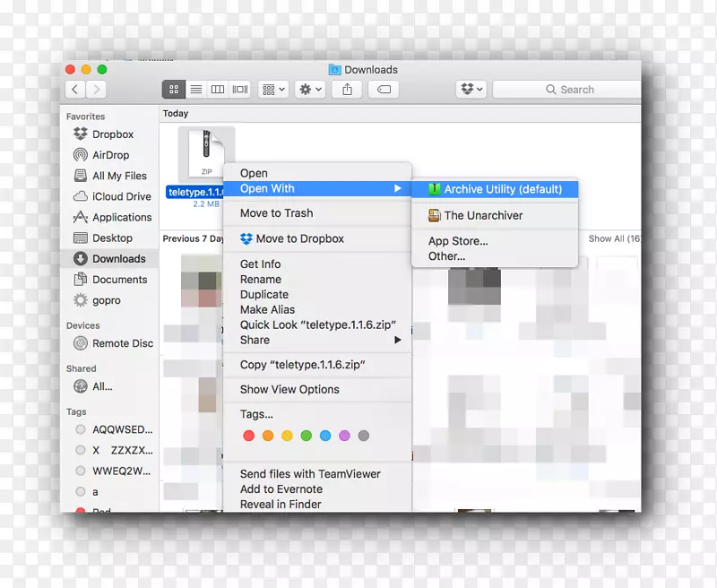The image size is (717, 588).
Task: Click the Share toolbar icon
Action: point(346,90)
